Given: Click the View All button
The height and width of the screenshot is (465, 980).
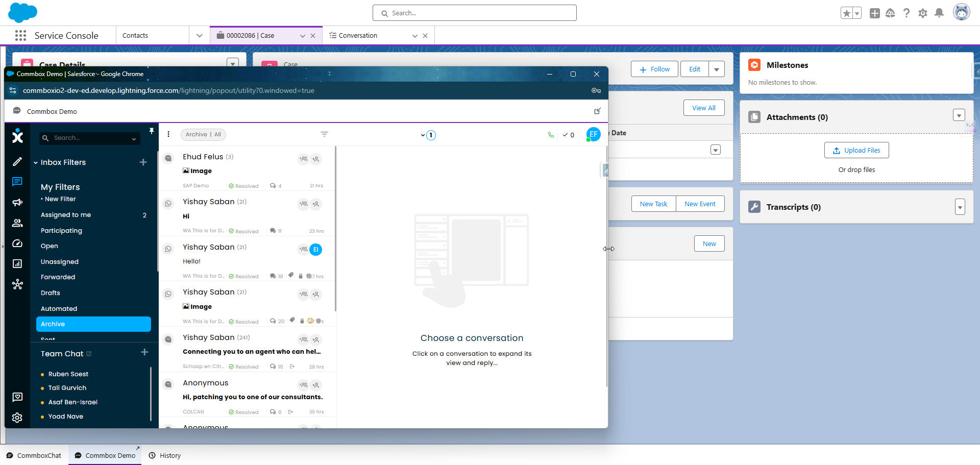Looking at the screenshot, I should click(x=704, y=108).
